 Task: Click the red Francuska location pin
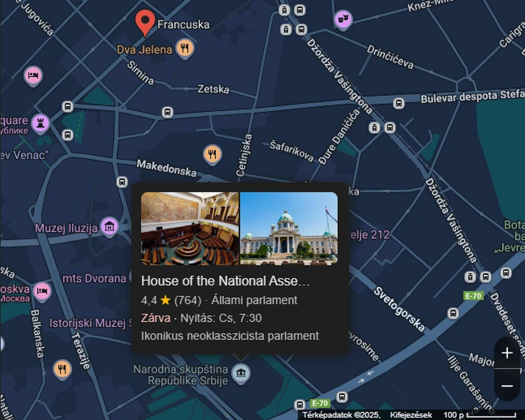(145, 22)
